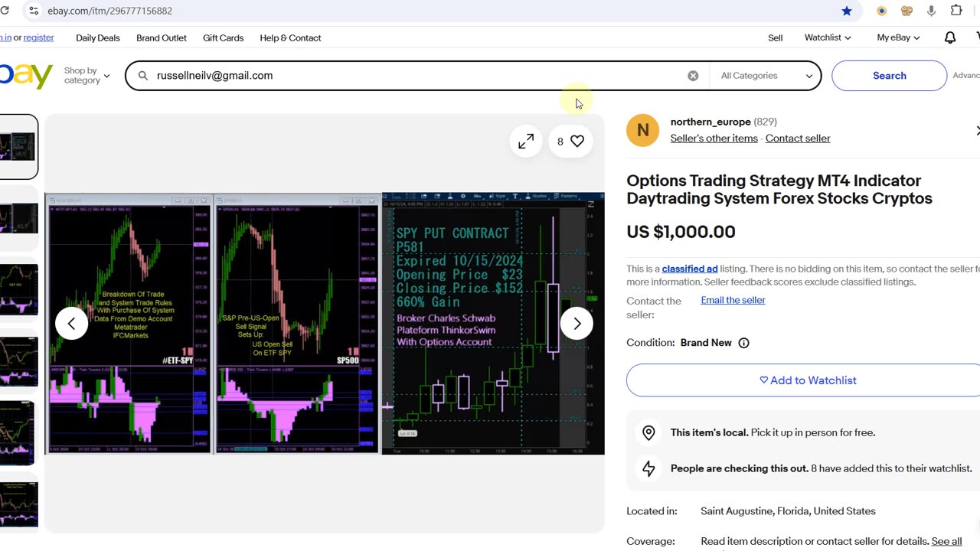Select the second gallery thumbnail
Screen dimensions: 980x551
pyautogui.click(x=18, y=218)
